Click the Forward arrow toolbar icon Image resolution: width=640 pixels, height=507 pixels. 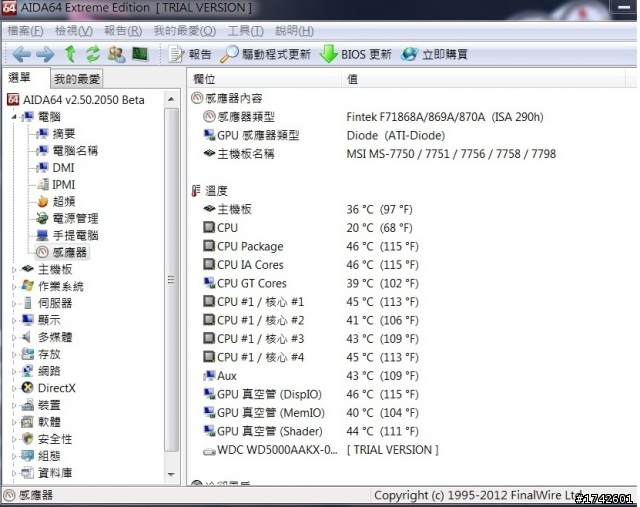45,54
